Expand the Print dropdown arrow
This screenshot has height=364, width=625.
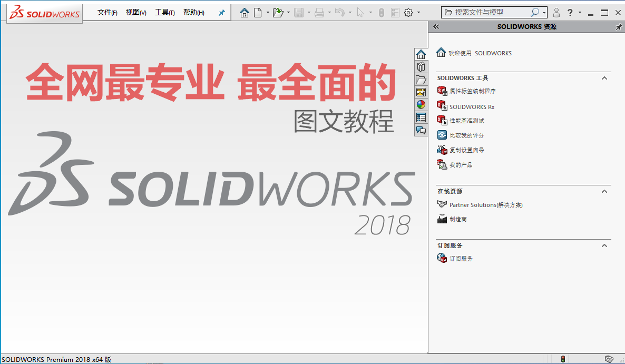pos(329,13)
